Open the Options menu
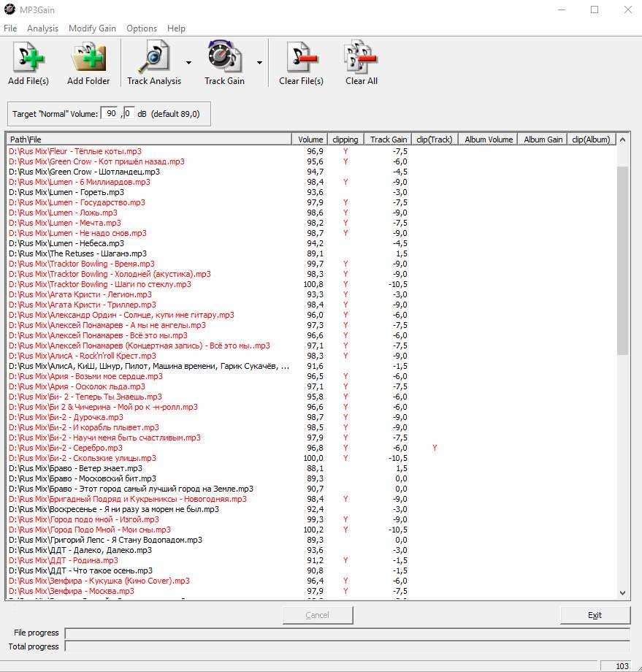Image resolution: width=642 pixels, height=672 pixels. click(142, 28)
